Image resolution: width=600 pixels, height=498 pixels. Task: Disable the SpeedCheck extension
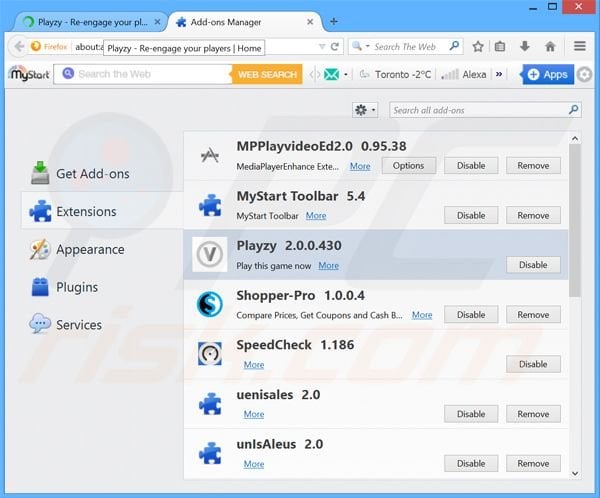533,364
